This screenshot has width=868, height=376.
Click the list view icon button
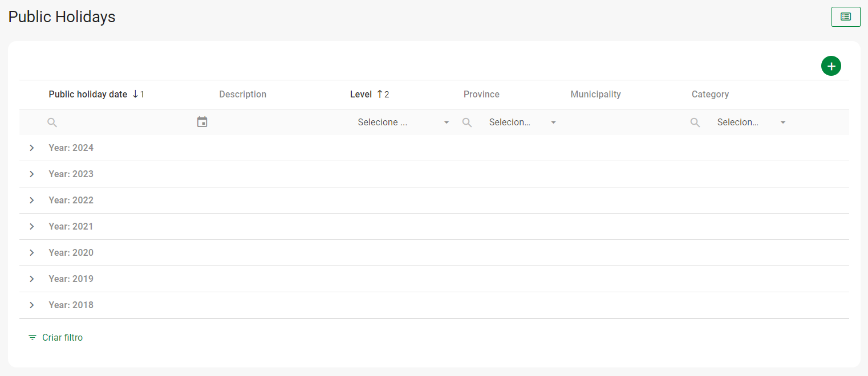pos(846,17)
